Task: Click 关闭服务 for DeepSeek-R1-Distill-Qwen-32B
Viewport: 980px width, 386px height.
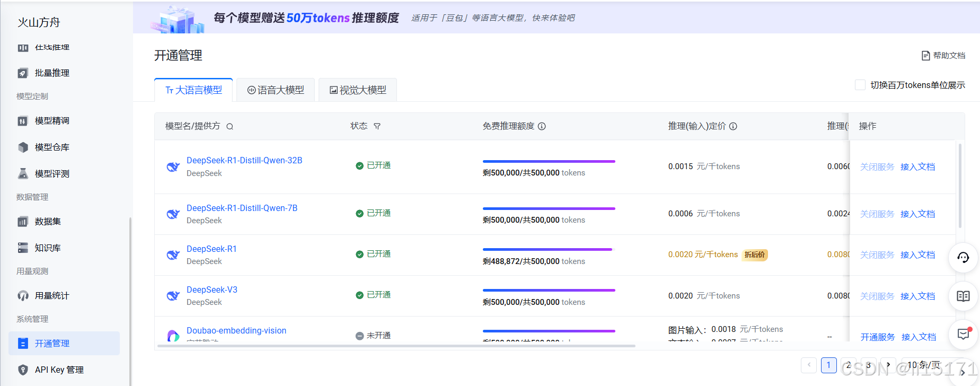Action: (x=877, y=167)
